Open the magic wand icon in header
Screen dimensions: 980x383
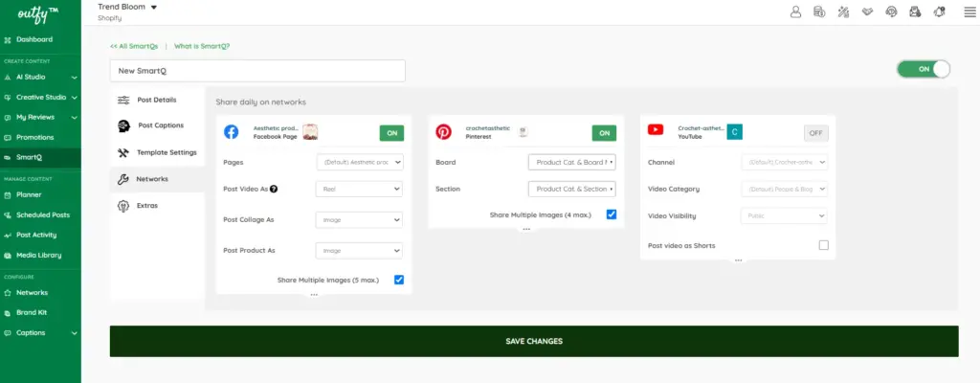[843, 11]
